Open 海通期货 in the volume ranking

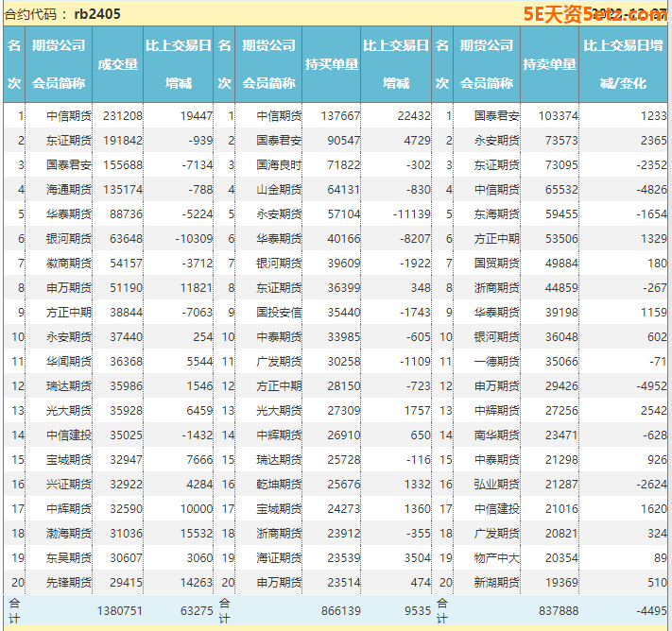tap(69, 190)
